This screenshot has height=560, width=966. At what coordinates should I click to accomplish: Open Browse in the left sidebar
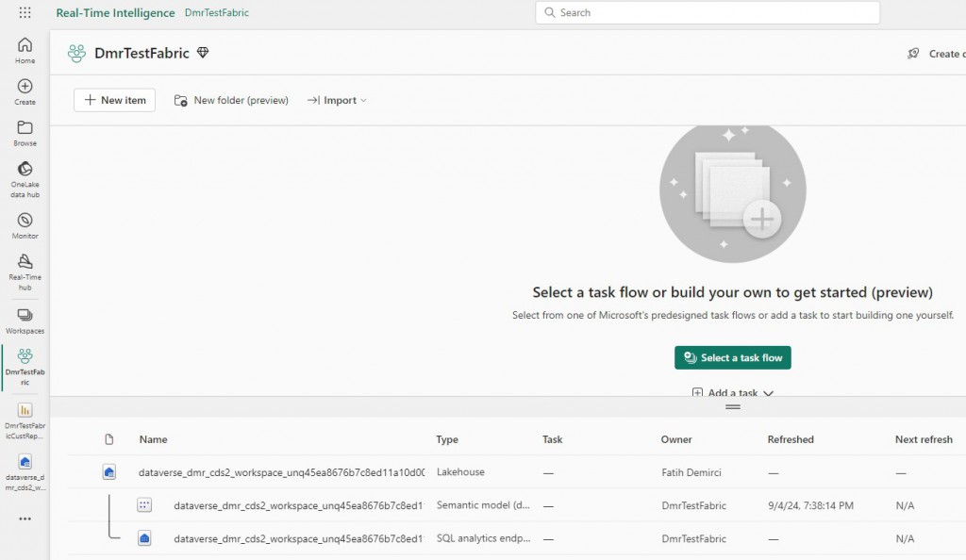25,133
